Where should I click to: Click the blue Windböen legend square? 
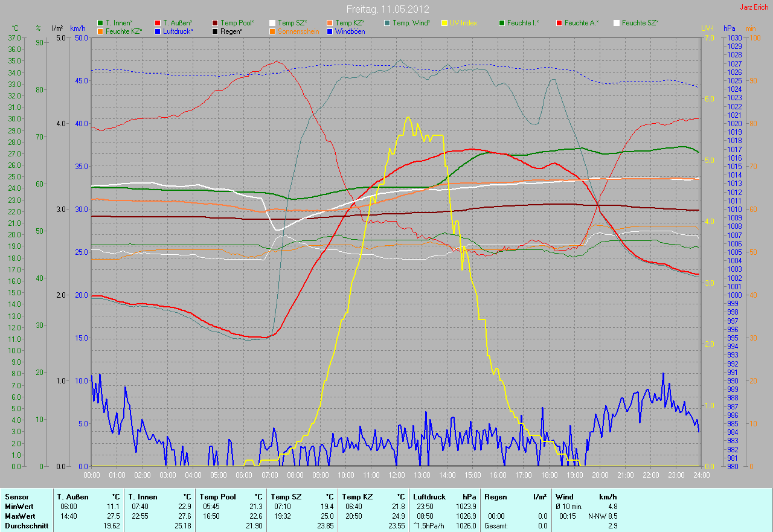(330, 31)
